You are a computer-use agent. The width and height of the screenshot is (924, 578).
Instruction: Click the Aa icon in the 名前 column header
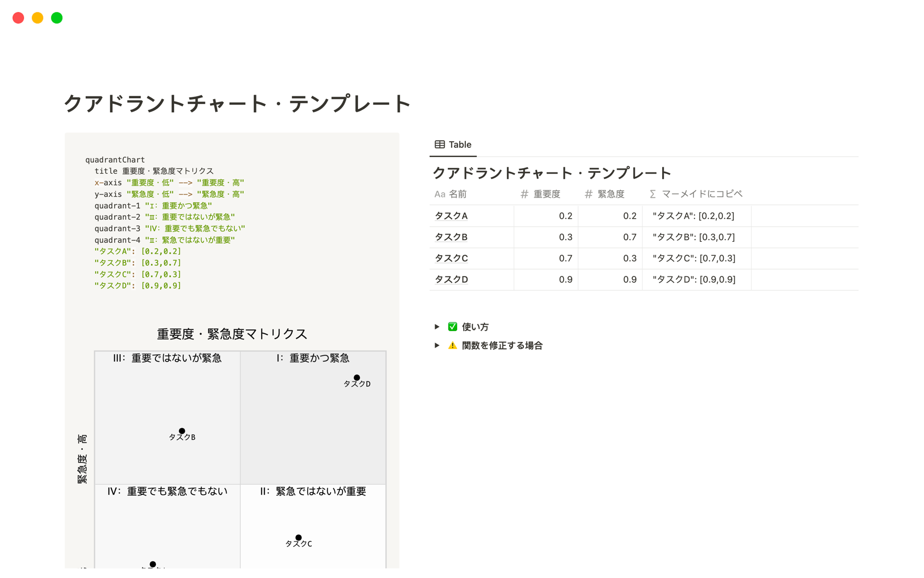click(439, 194)
